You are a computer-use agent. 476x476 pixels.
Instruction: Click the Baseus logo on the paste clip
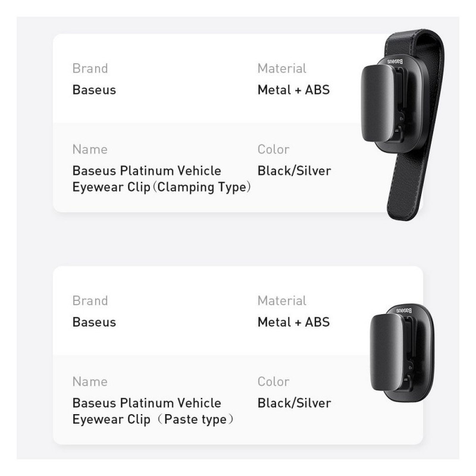pyautogui.click(x=404, y=311)
